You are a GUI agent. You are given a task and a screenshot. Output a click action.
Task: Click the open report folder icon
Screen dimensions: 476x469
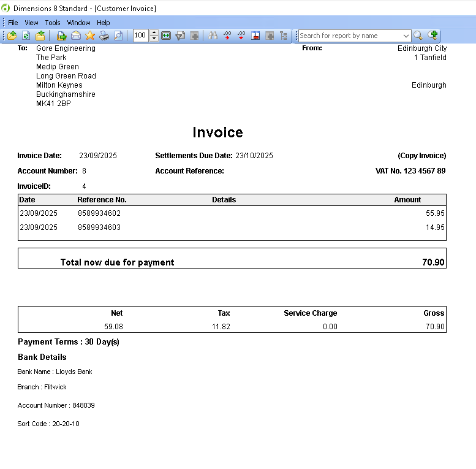(12, 36)
